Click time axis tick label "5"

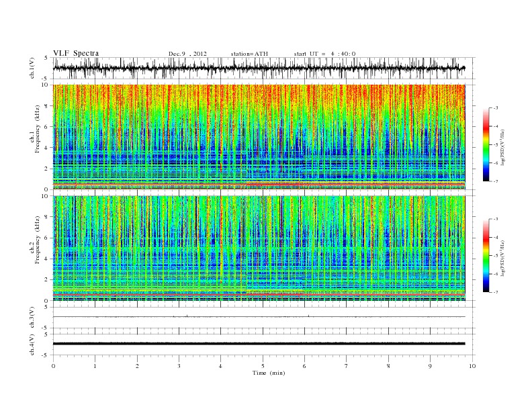263,366
